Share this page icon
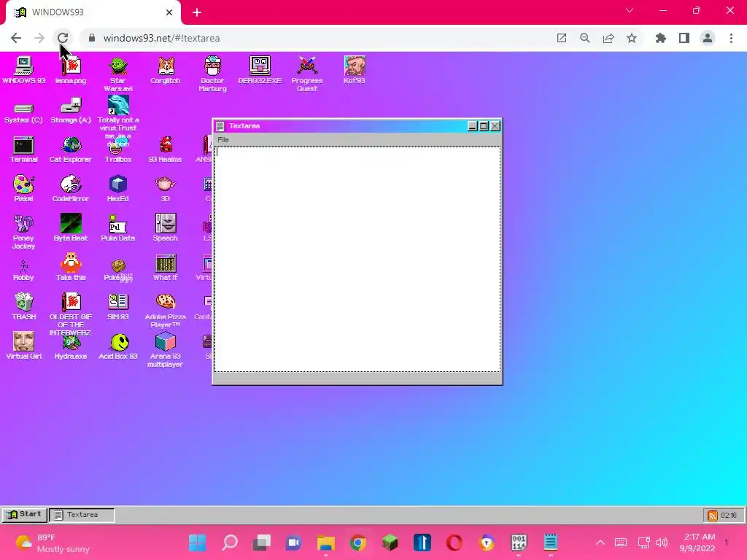The height and width of the screenshot is (560, 747). [608, 38]
